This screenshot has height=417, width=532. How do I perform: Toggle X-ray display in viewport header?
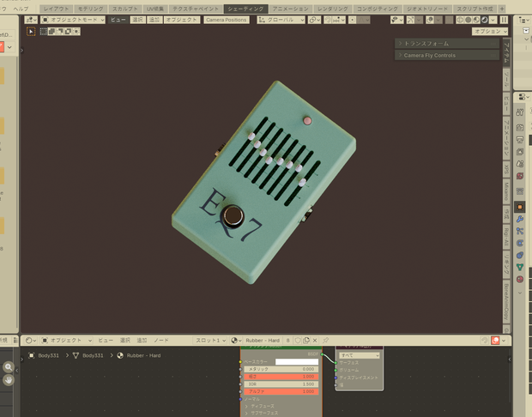[x=450, y=20]
